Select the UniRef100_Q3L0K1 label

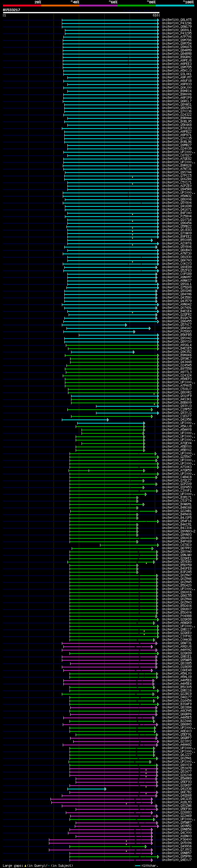tap(177, 74)
